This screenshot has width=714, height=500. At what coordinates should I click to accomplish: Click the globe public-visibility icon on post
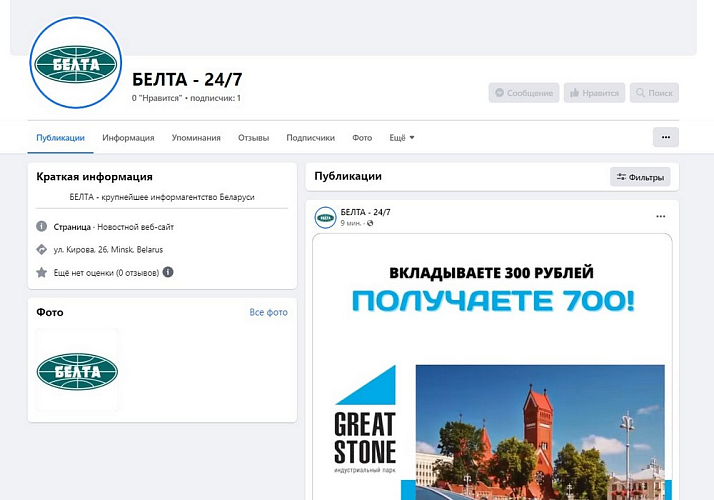click(370, 223)
